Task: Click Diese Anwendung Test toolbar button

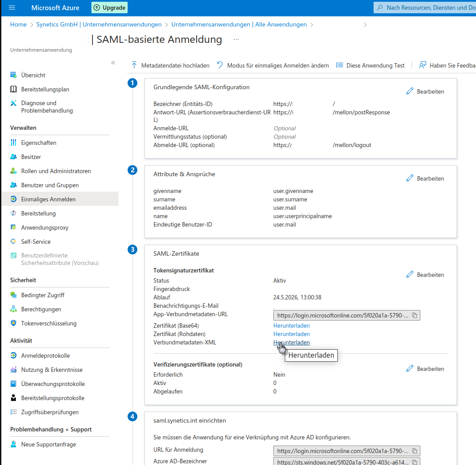Action: 370,65
